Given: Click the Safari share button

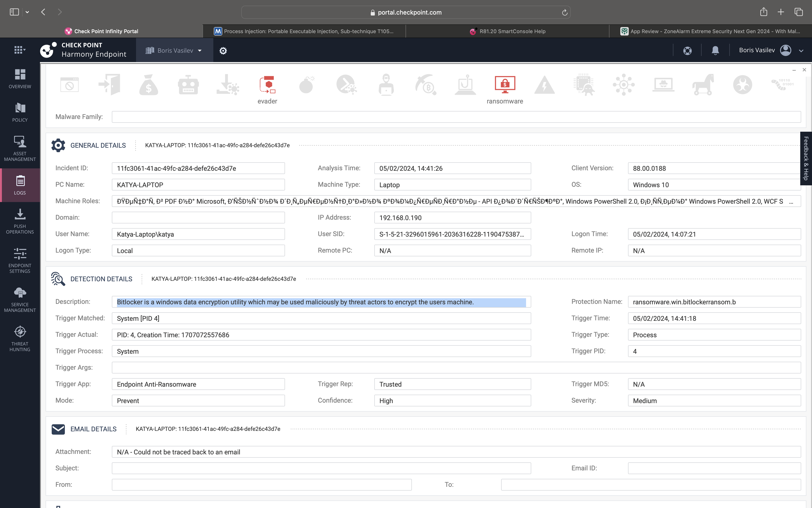Looking at the screenshot, I should (764, 12).
